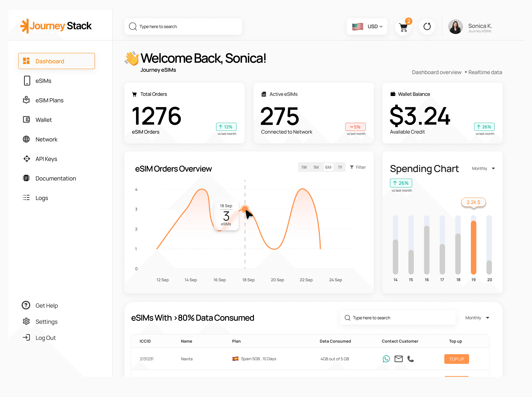Open the eSIMs section in the sidebar
532x397 pixels.
[43, 81]
